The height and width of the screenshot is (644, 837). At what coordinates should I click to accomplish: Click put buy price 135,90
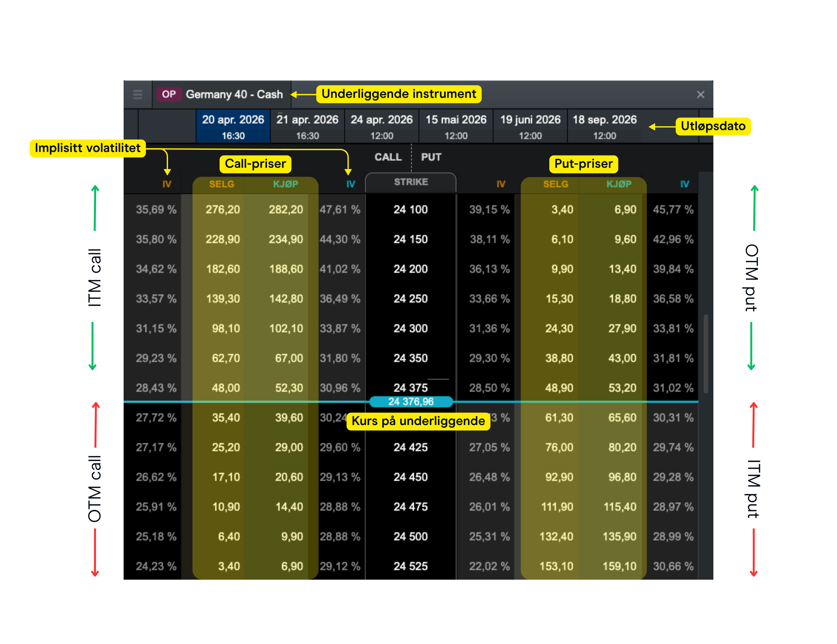(620, 536)
